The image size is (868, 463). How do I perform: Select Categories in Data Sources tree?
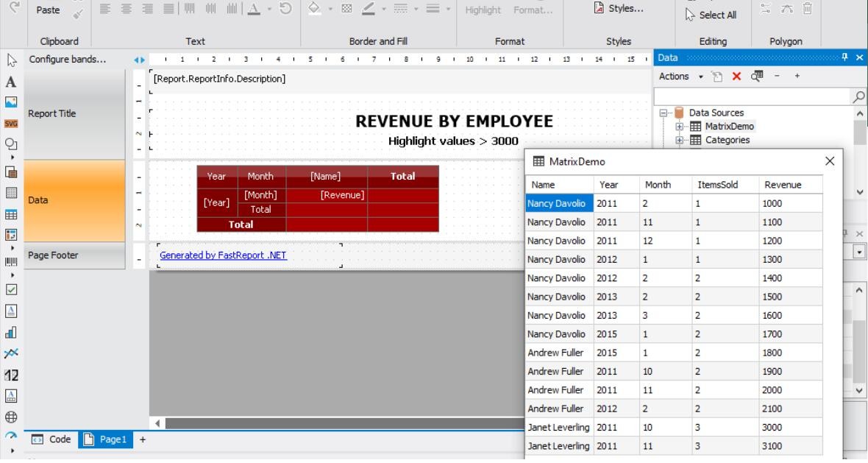tap(728, 140)
